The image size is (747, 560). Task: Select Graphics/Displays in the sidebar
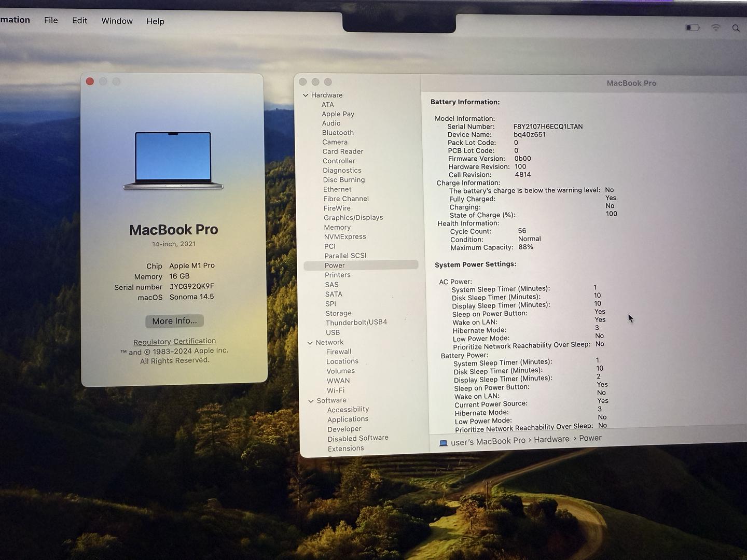(353, 218)
